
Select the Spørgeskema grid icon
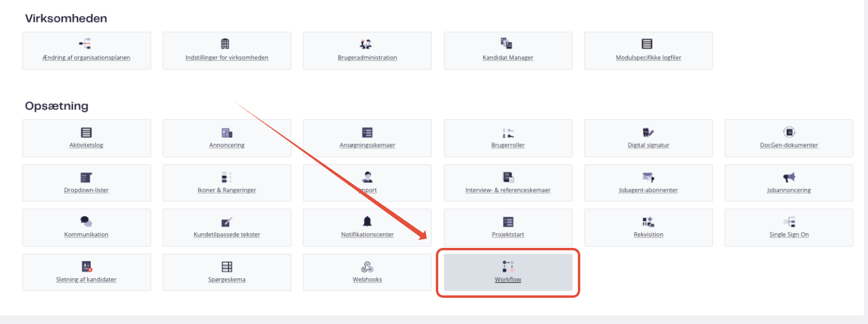tap(227, 267)
